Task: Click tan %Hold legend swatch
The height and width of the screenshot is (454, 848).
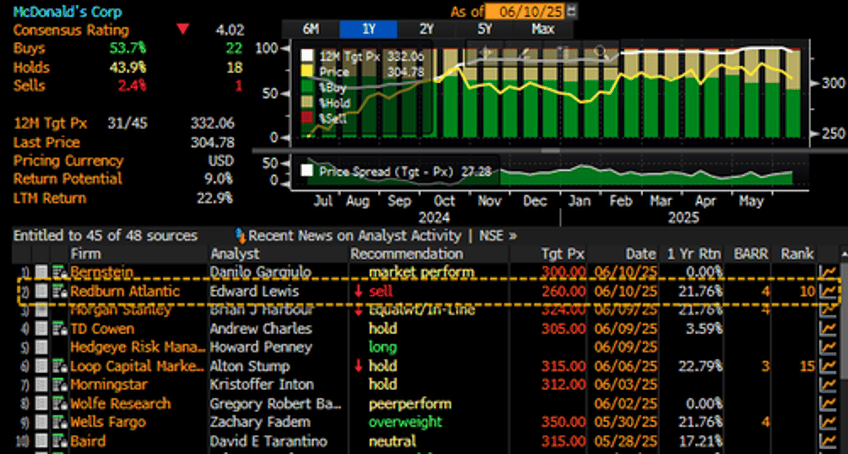Action: pyautogui.click(x=308, y=103)
